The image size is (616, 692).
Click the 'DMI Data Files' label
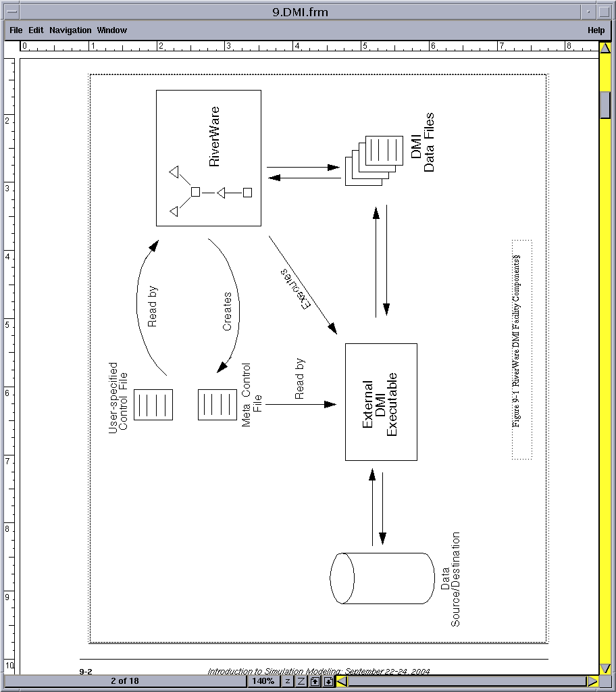[423, 142]
